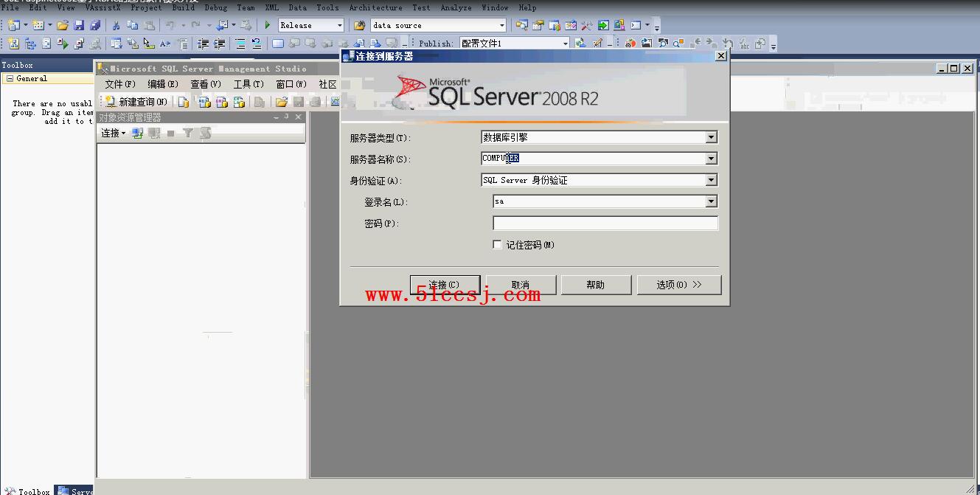The height and width of the screenshot is (495, 980).
Task: Click the Copy icon in Visual Studio toolbar
Action: pyautogui.click(x=133, y=25)
